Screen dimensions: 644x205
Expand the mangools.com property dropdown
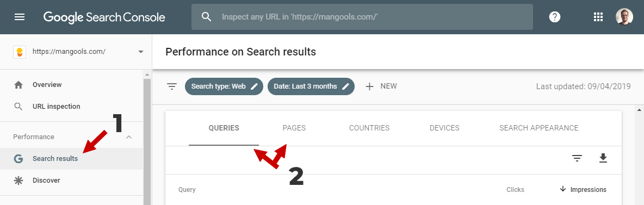coord(141,52)
